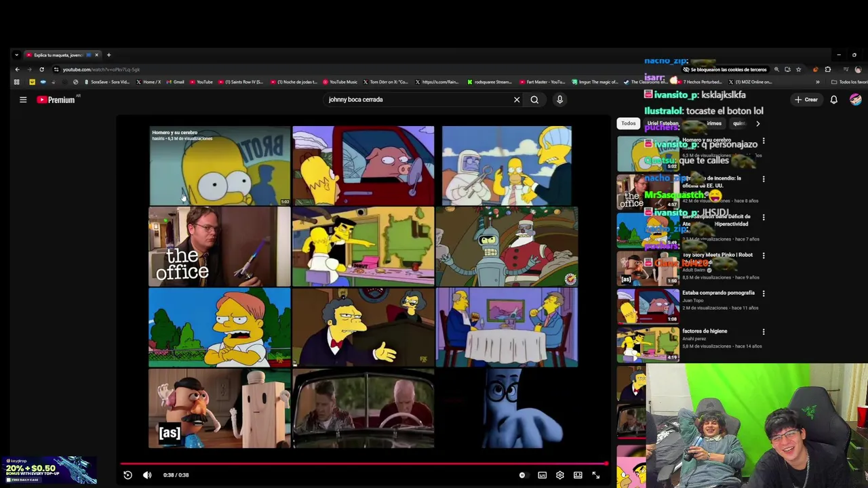Open the Crear button
The height and width of the screenshot is (488, 868).
[806, 100]
